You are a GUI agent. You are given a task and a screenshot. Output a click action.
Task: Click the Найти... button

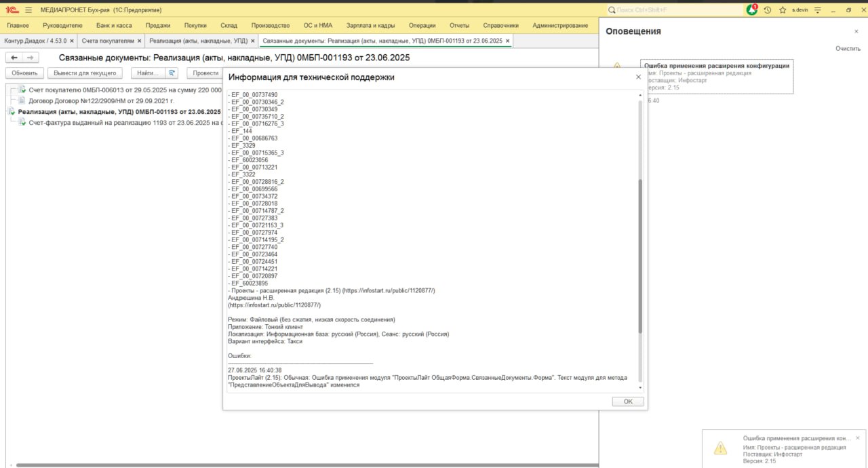[147, 73]
